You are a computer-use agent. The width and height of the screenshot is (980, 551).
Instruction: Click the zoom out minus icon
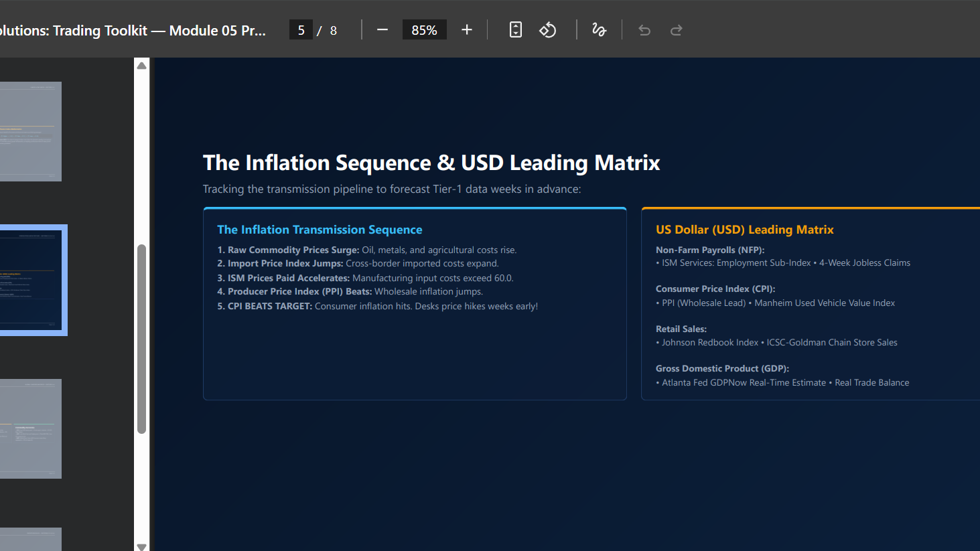(382, 30)
